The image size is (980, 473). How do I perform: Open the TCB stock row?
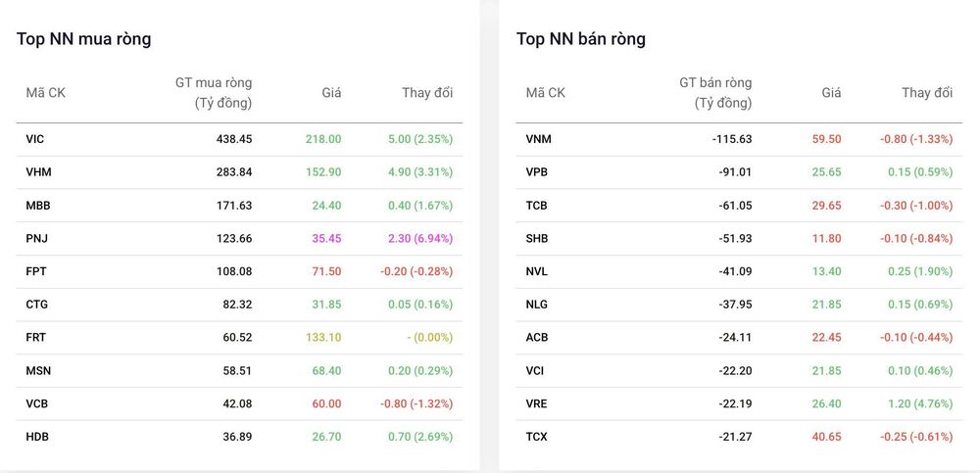point(739,206)
